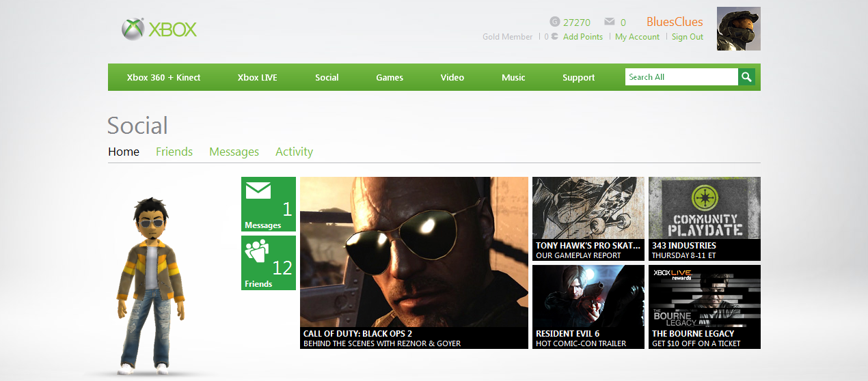The width and height of the screenshot is (868, 381).
Task: Open Resident Evil 6 trailer tile
Action: tap(588, 307)
